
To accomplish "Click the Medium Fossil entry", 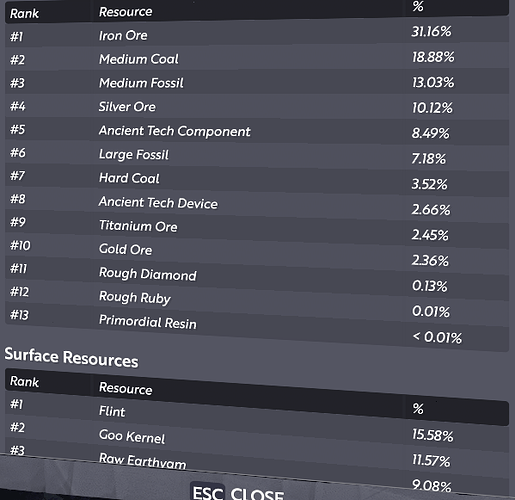I will point(257,83).
